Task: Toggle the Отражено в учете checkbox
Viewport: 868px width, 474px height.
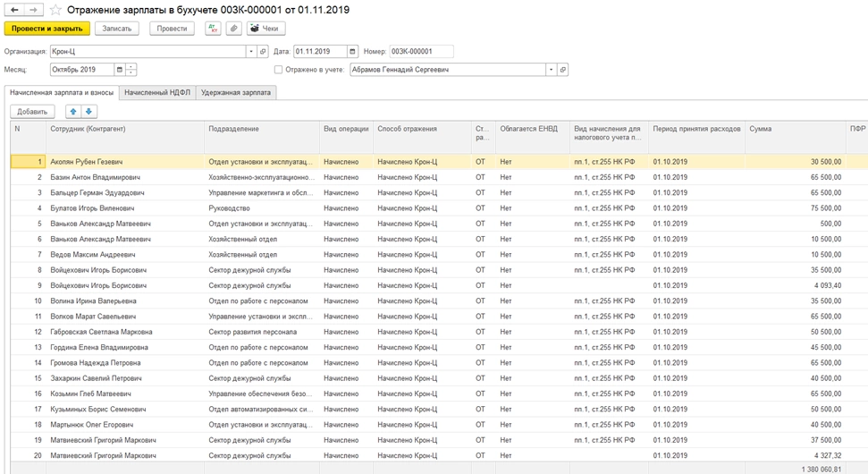Action: point(279,70)
